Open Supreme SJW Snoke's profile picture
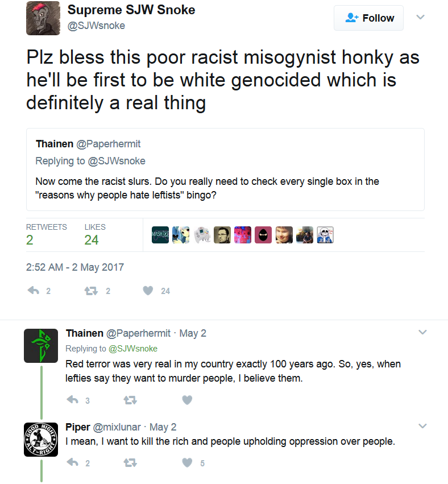Screen dimensions: 448x484 [x=43, y=18]
